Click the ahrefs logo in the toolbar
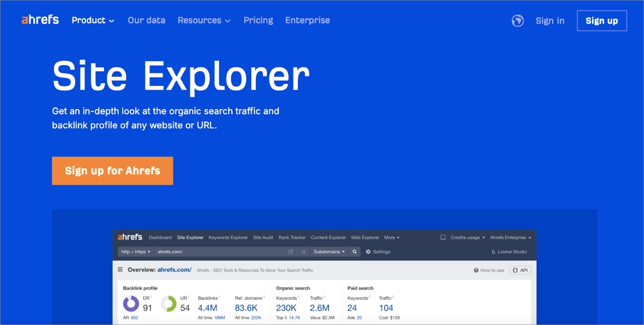Image resolution: width=644 pixels, height=325 pixels. point(129,237)
